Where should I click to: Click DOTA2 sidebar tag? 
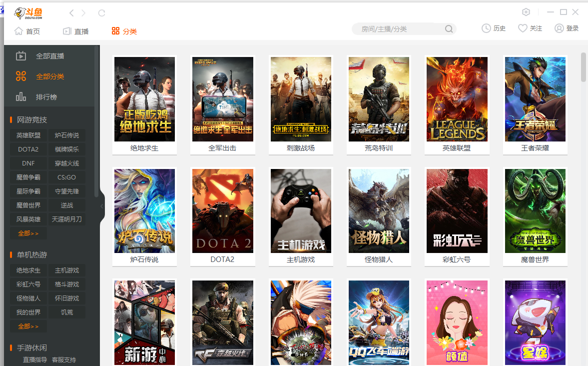[28, 149]
